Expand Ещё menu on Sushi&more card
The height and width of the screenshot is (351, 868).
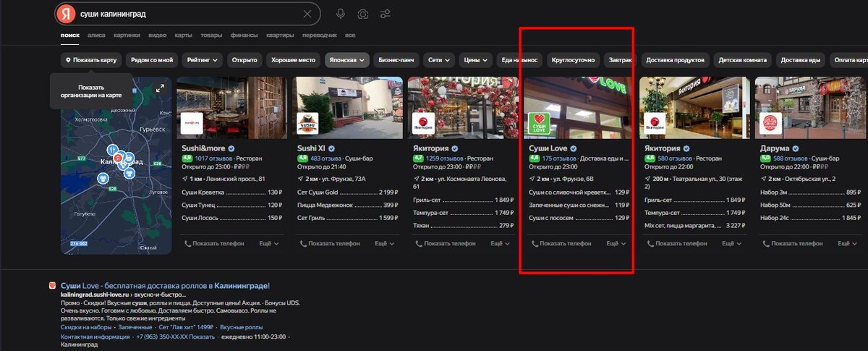[x=269, y=244]
